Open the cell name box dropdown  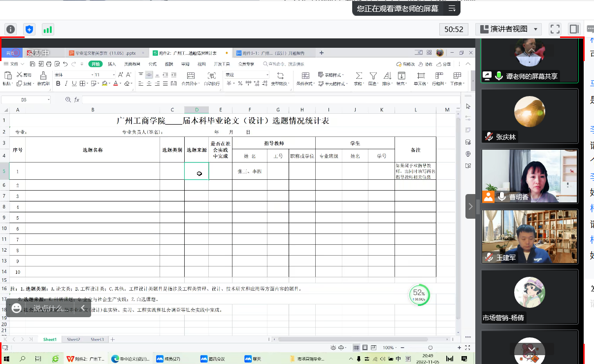(48, 100)
